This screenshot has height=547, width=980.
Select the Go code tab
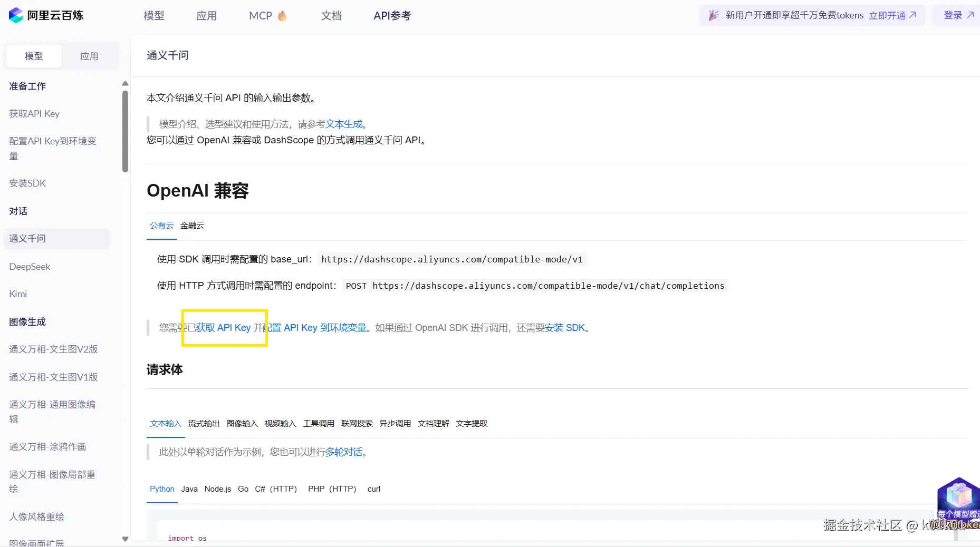tap(243, 489)
